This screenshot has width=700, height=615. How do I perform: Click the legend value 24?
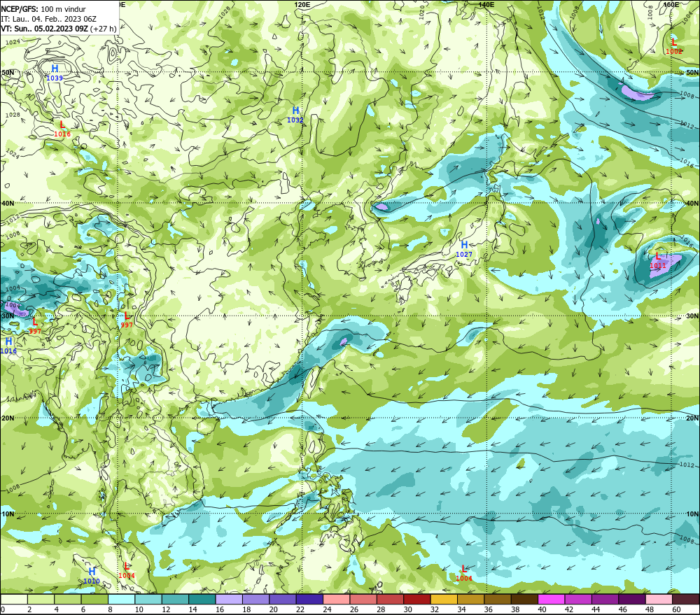[327, 609]
